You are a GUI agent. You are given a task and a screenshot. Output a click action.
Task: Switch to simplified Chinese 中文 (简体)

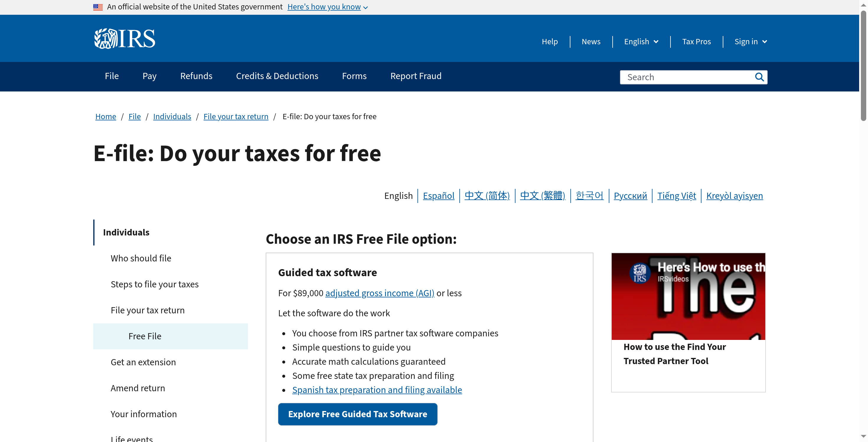[x=487, y=196]
